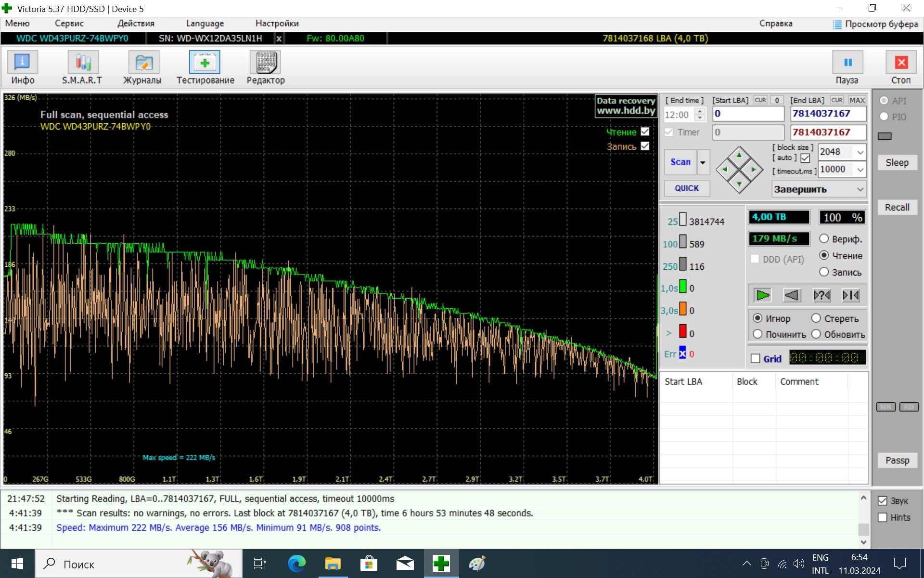The height and width of the screenshot is (578, 924).
Task: Open the Настройки menu
Action: tap(277, 23)
